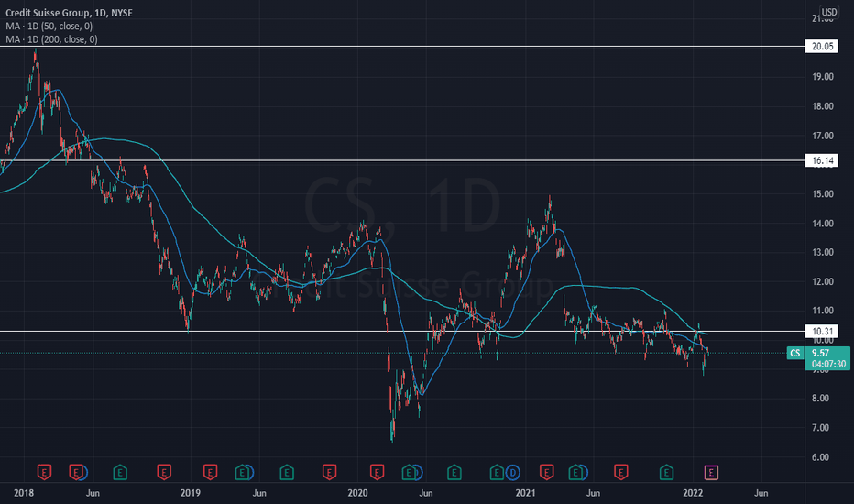Open green earnings marker just before Jun 2021
This screenshot has height=504, width=854.
(x=575, y=472)
